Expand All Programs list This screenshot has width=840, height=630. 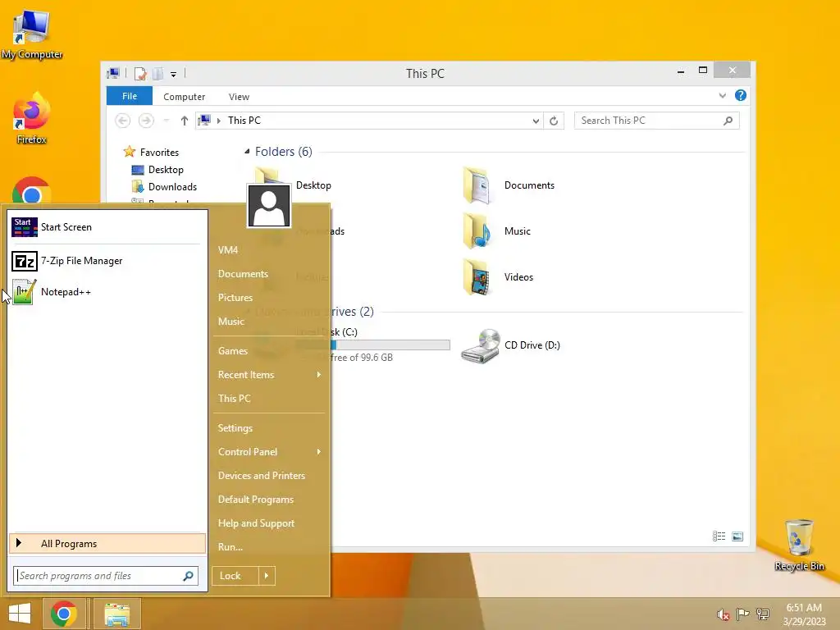[107, 543]
